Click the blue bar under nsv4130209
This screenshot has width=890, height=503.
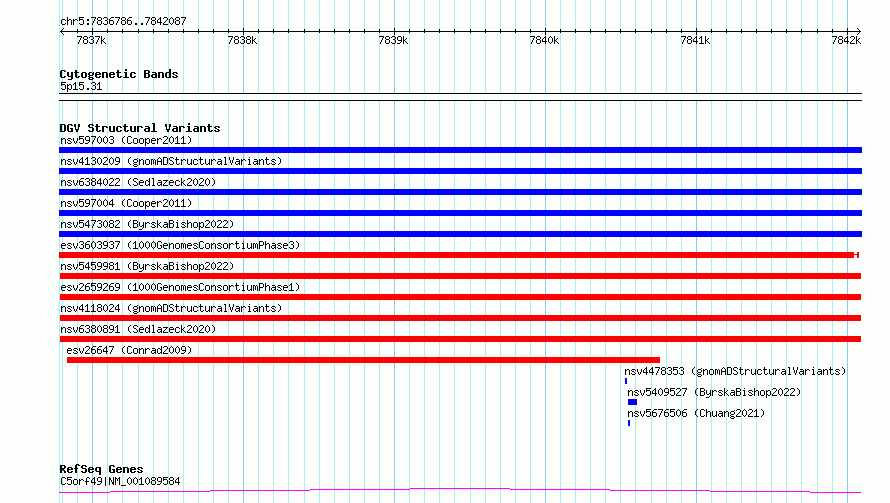coord(460,171)
